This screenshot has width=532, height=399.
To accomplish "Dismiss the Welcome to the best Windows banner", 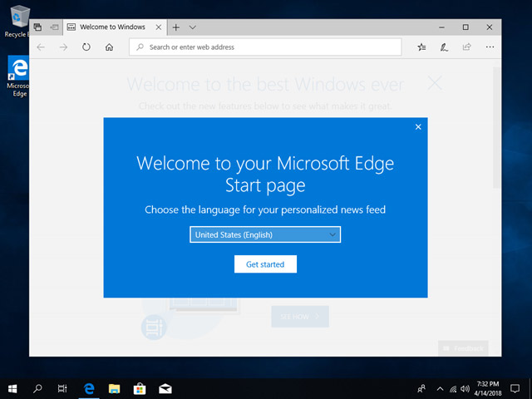I will click(x=435, y=83).
